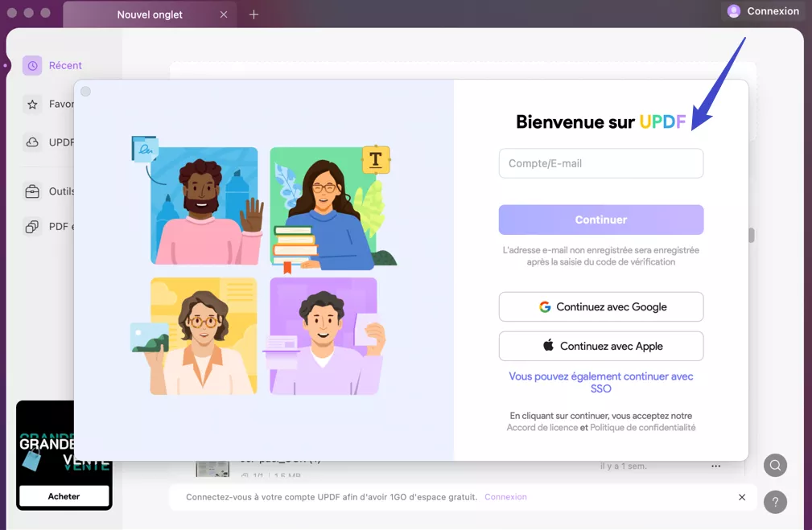Click the Continuer button

coord(601,220)
